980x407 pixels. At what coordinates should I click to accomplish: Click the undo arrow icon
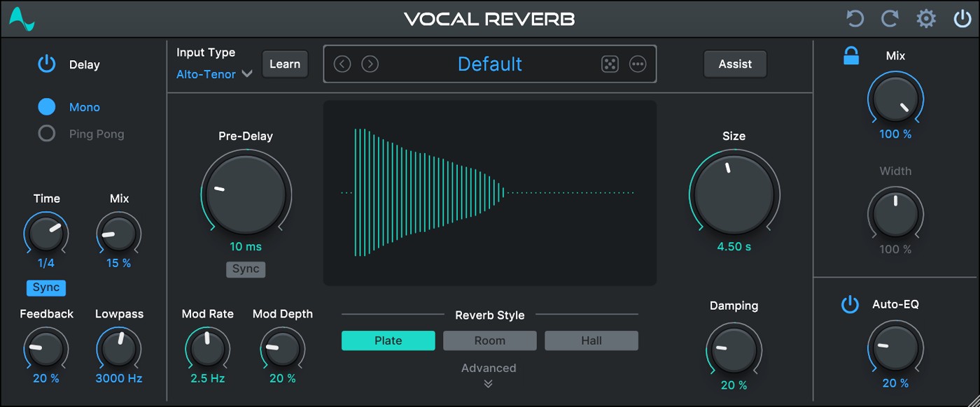click(x=855, y=19)
